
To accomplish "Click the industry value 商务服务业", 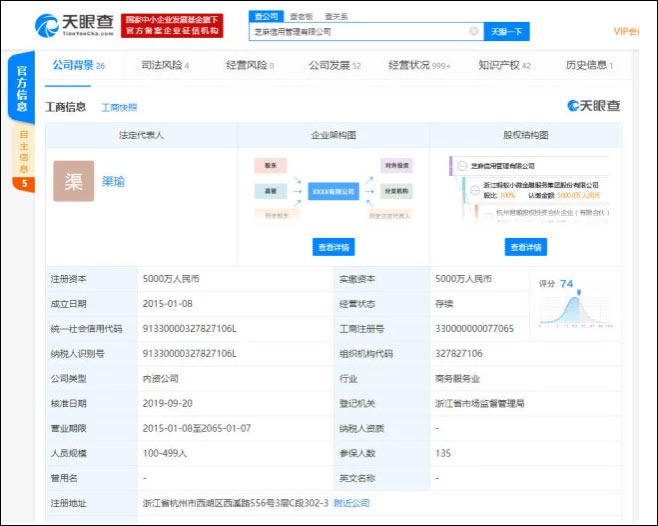I will (x=457, y=378).
